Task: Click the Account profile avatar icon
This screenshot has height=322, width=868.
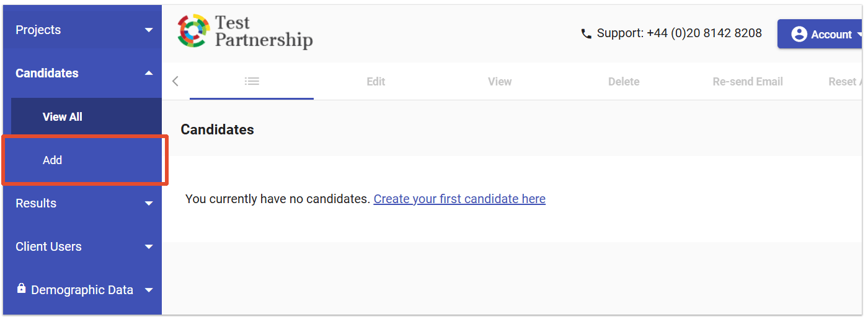Action: tap(799, 34)
